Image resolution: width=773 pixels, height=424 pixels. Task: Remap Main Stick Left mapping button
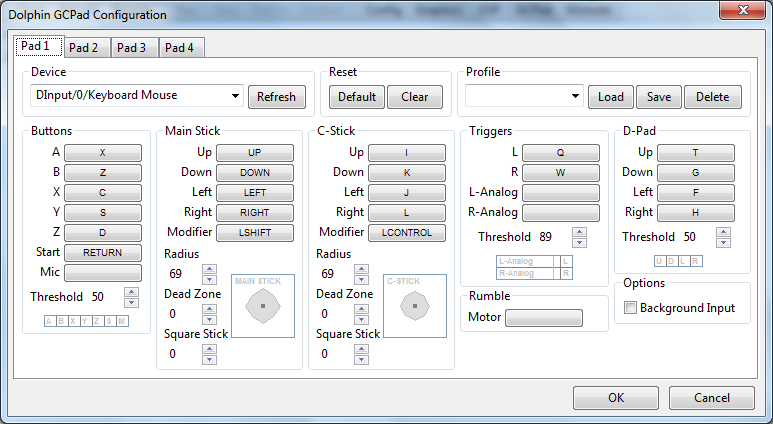(255, 193)
